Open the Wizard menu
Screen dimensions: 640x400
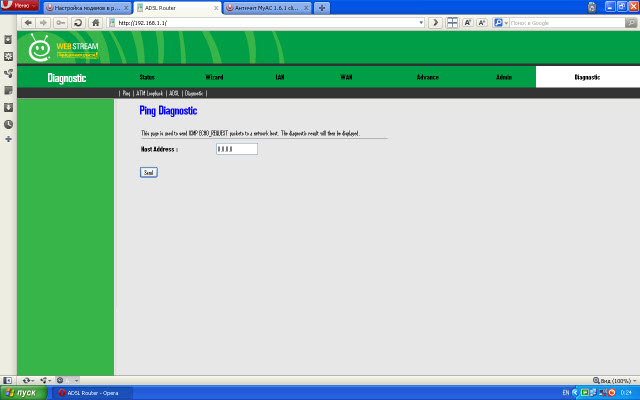[x=214, y=77]
